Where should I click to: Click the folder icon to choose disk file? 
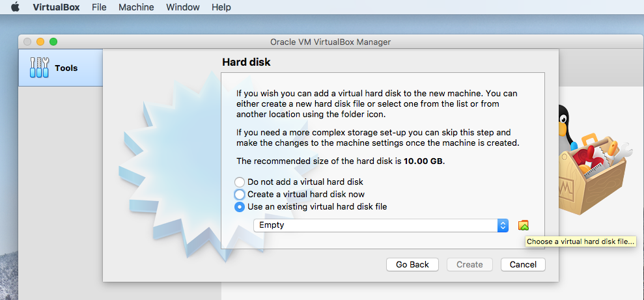[524, 225]
